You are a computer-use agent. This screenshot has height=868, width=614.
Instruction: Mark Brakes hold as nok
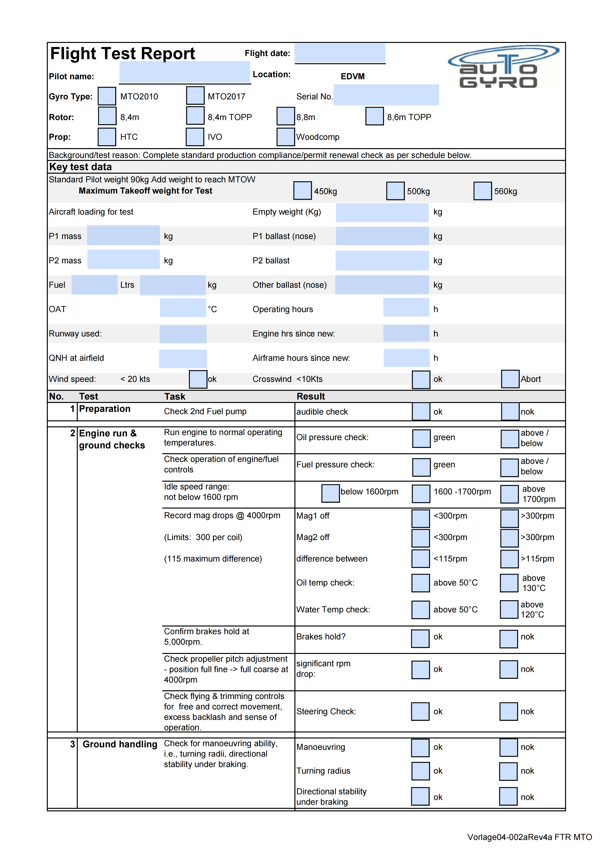(x=509, y=639)
